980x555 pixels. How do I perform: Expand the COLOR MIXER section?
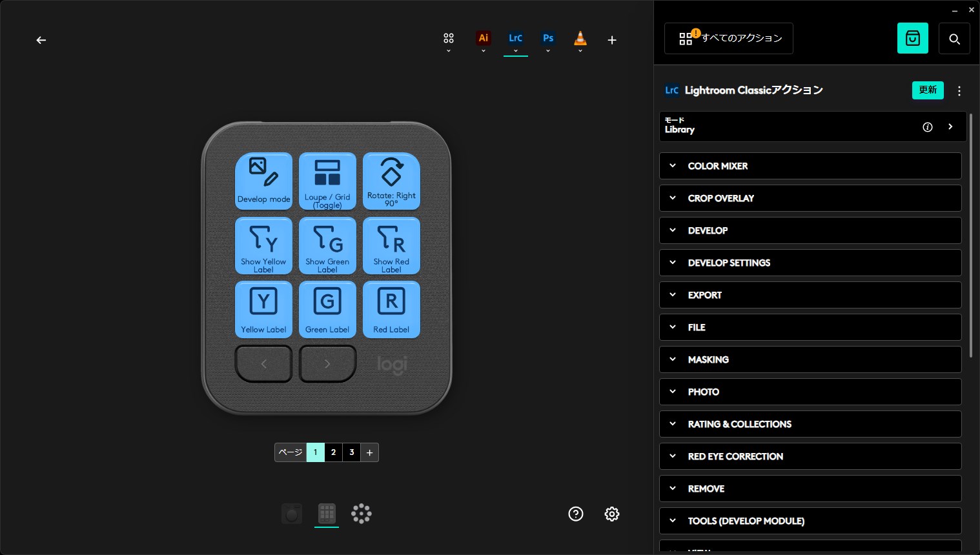(x=810, y=166)
